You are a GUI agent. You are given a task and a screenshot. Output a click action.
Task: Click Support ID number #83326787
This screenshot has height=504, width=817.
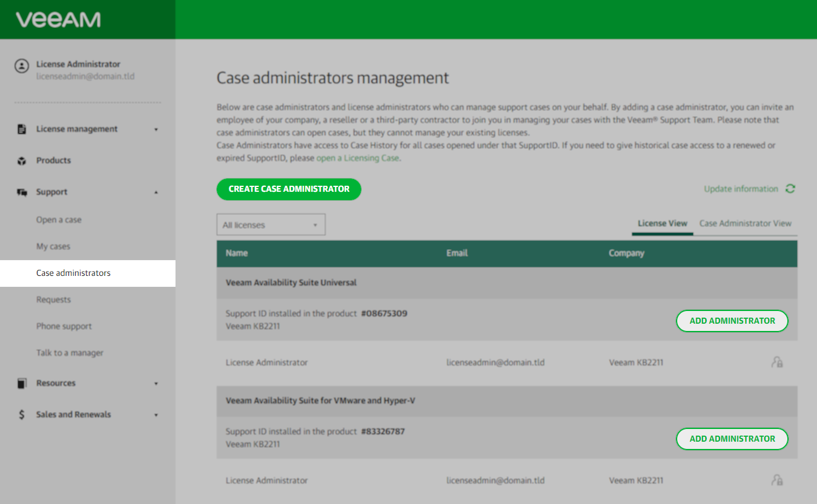pos(383,431)
